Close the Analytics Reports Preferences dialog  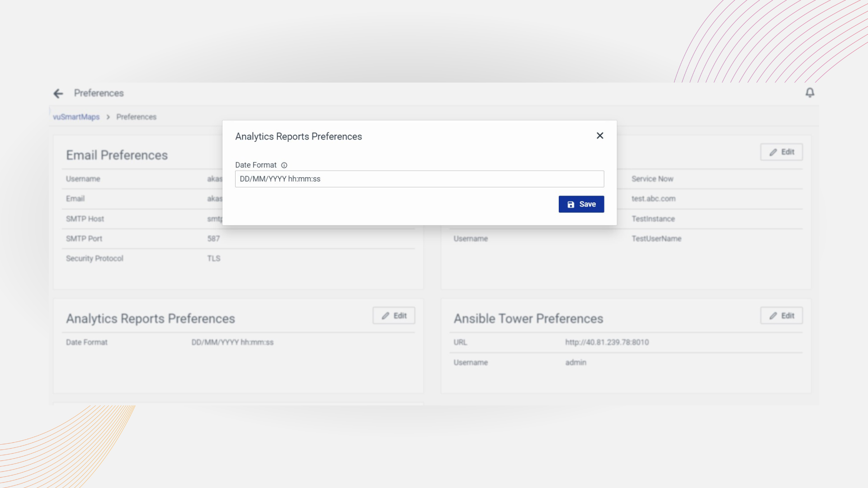point(600,136)
